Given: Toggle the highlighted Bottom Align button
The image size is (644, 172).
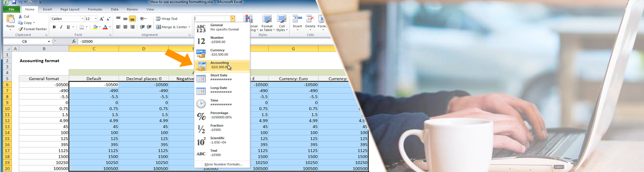Looking at the screenshot, I should (132, 19).
